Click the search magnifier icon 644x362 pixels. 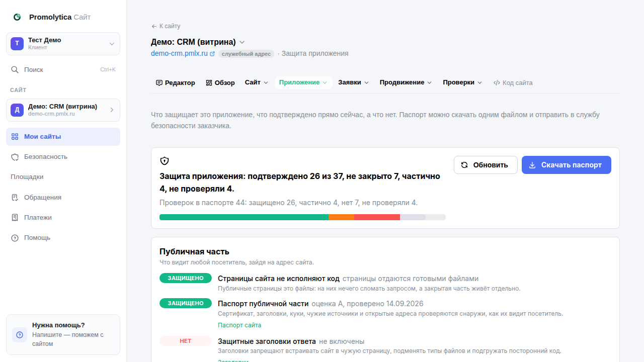click(15, 70)
